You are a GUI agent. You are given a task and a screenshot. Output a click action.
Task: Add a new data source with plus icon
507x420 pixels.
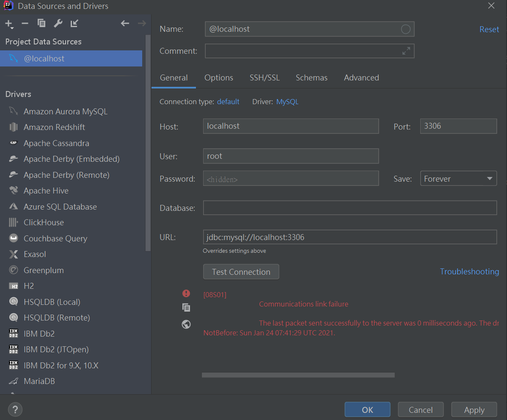click(9, 24)
